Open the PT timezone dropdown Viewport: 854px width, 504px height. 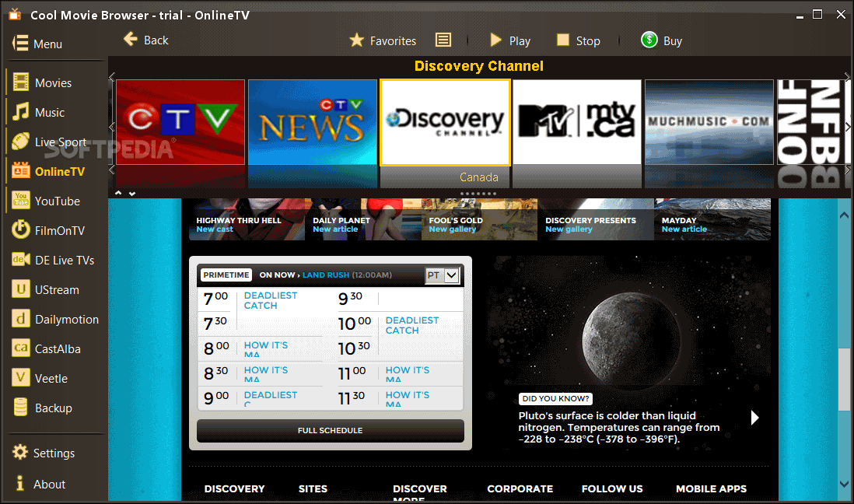click(443, 275)
